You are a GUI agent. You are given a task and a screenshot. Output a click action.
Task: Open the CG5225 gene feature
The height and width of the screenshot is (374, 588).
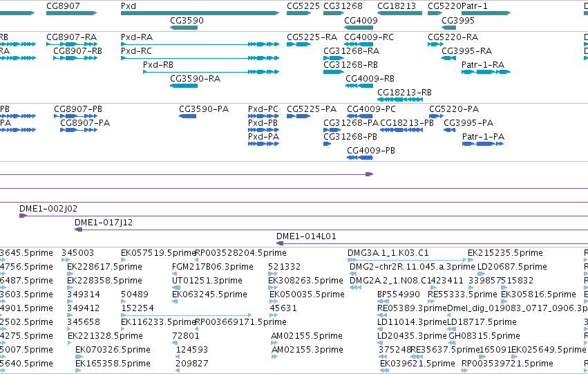(299, 13)
